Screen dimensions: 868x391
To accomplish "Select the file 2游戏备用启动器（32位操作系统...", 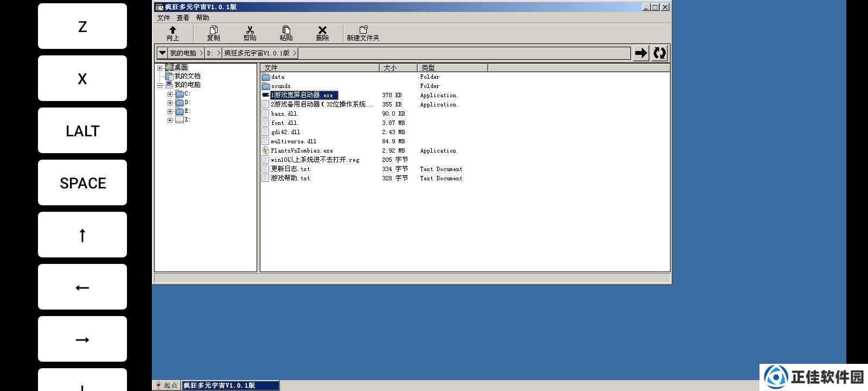I will [x=322, y=104].
